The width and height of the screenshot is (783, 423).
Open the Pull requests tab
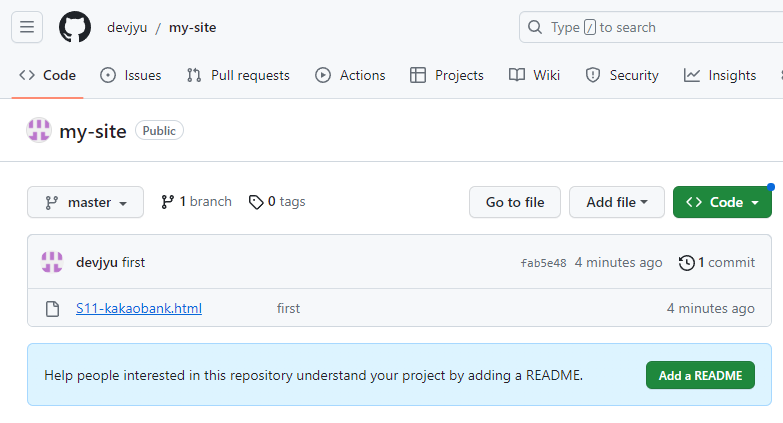pyautogui.click(x=238, y=75)
